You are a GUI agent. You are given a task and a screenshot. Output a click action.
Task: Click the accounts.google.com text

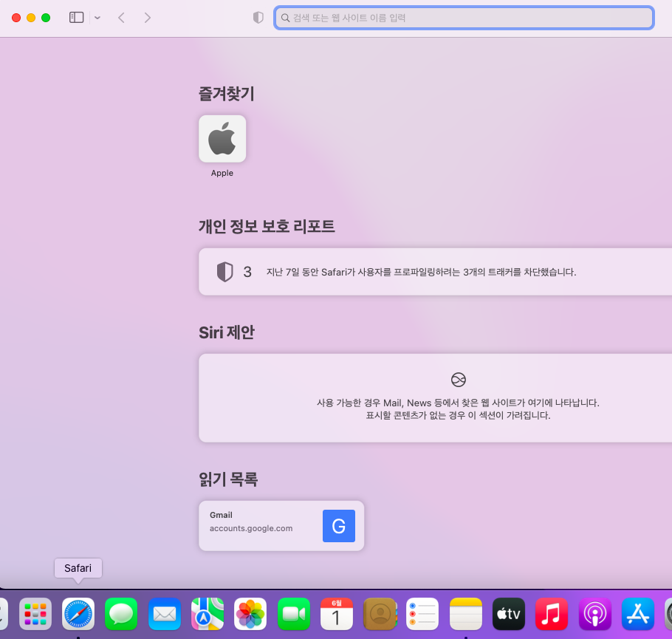pos(251,528)
